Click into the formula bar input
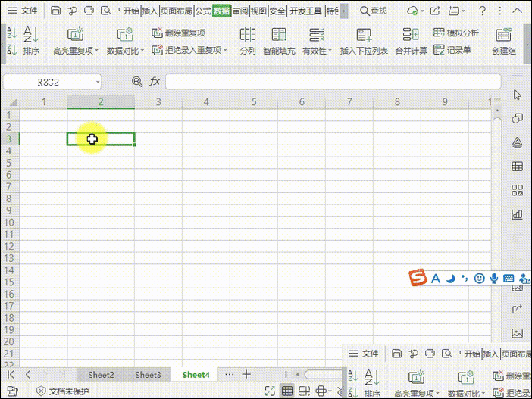The image size is (532, 399). [333, 82]
